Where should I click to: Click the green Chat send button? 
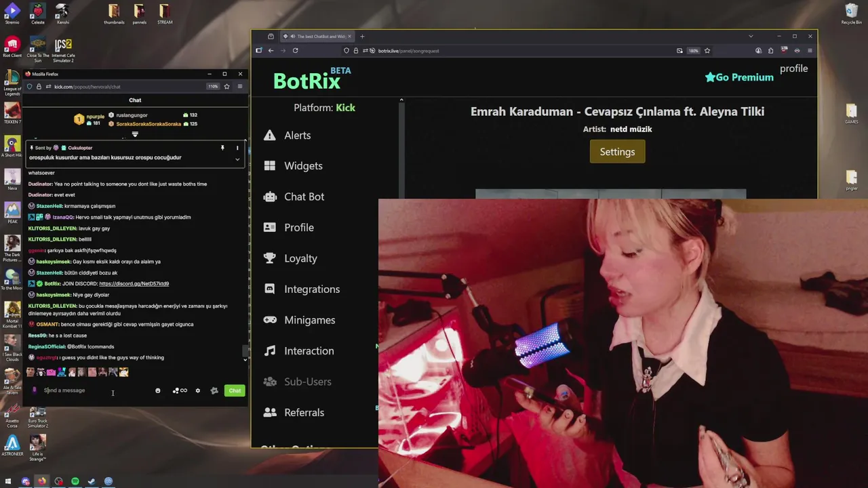[x=235, y=390]
